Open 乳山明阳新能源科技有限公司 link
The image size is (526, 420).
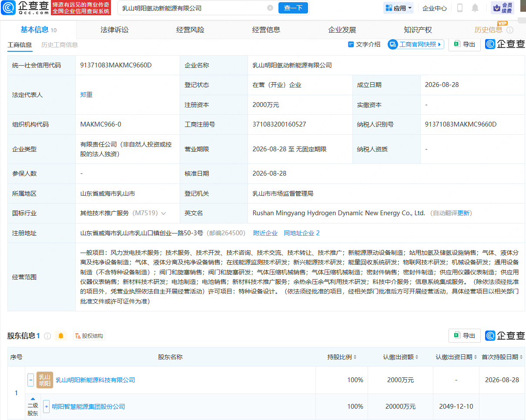click(95, 380)
